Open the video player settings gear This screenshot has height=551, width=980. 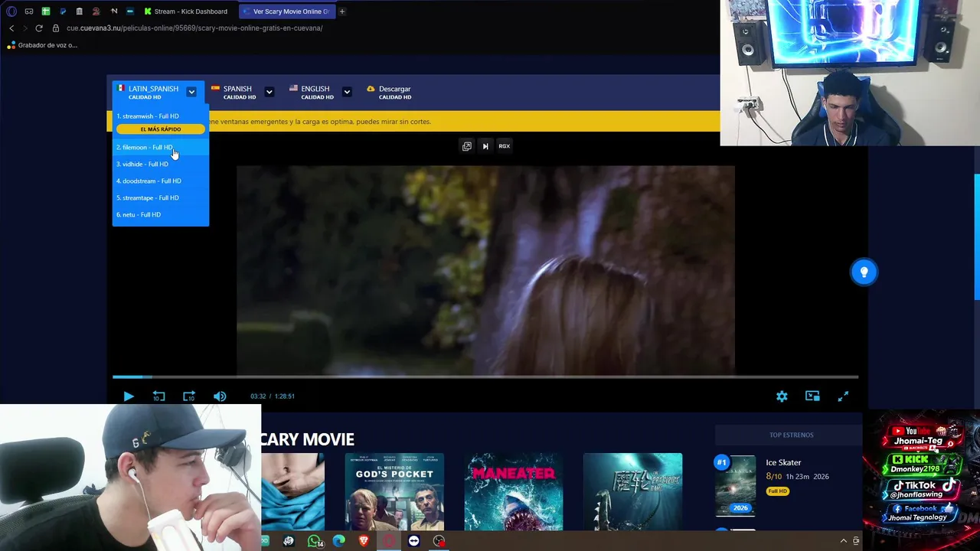782,396
